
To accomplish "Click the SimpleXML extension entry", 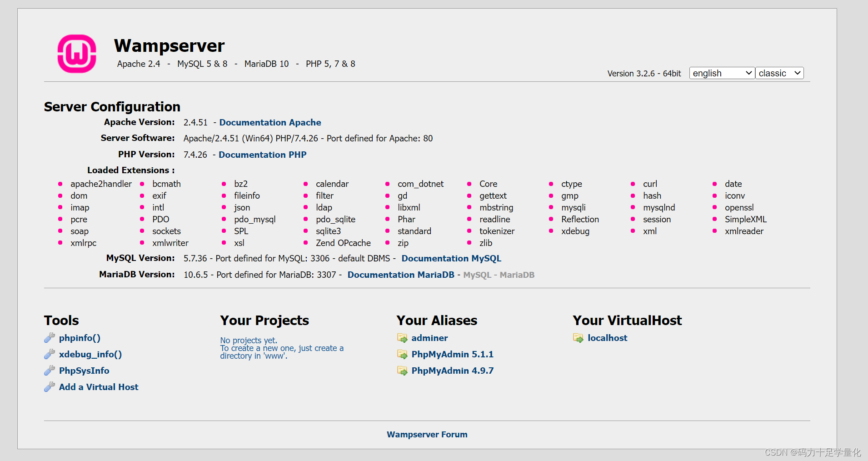I will [x=745, y=219].
